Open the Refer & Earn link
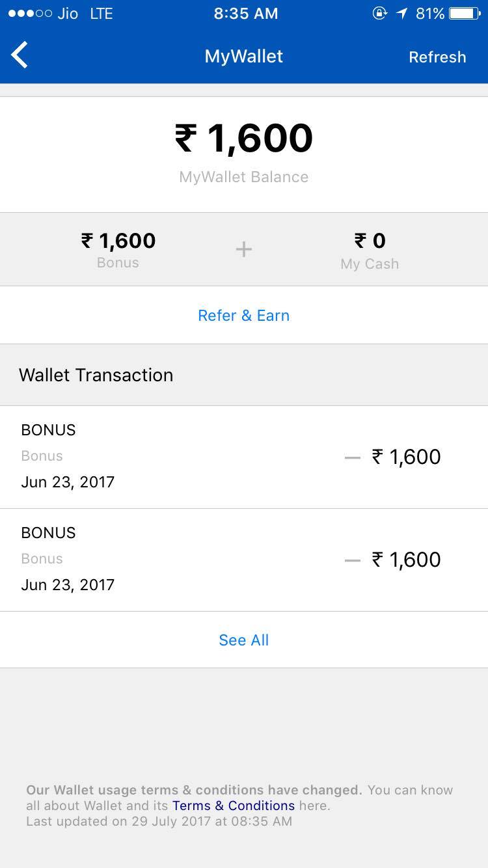The height and width of the screenshot is (868, 488). pyautogui.click(x=243, y=316)
